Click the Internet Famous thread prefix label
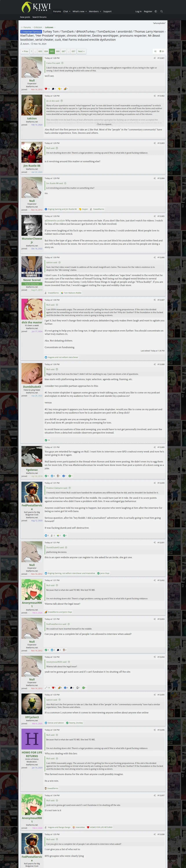The height and width of the screenshot is (868, 186). (31, 32)
